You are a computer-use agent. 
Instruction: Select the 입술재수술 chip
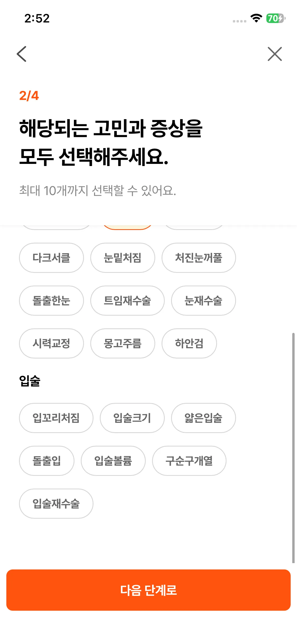(x=56, y=504)
